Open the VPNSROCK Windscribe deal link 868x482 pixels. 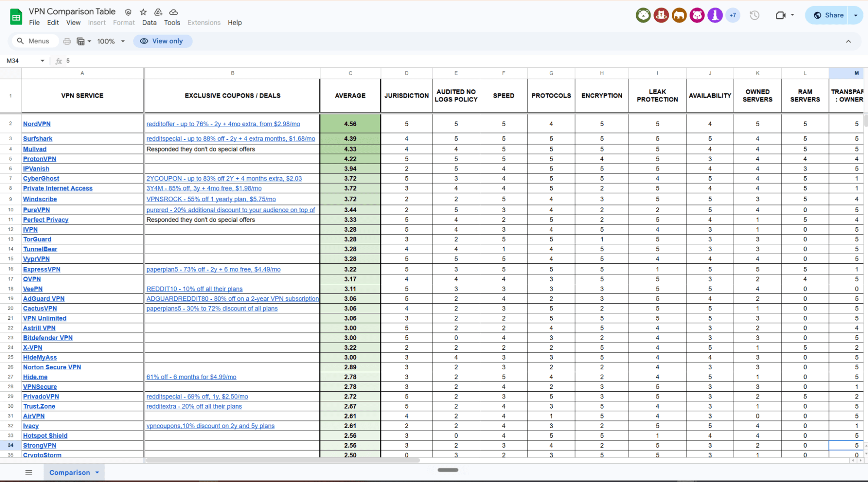coord(211,200)
